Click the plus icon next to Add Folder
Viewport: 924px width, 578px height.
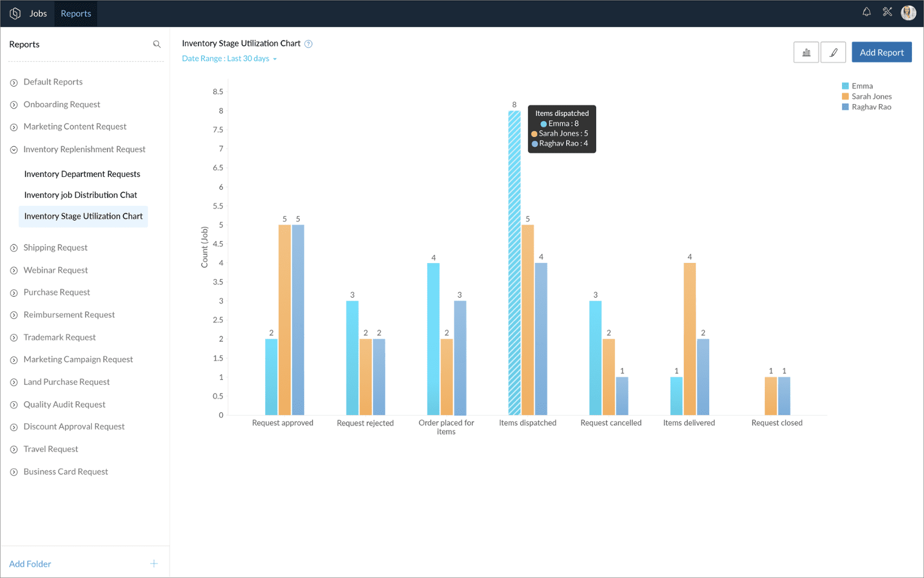[x=154, y=564]
